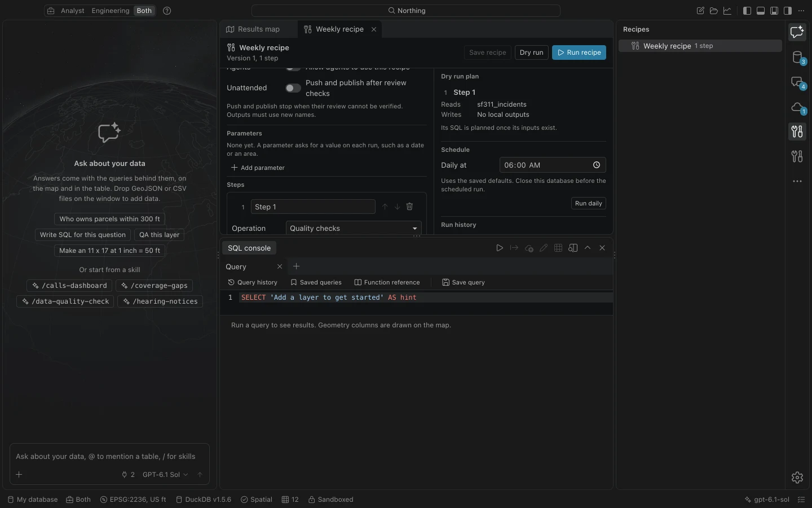Click the inspect panel magnifier icon in SQL console

coord(573,248)
